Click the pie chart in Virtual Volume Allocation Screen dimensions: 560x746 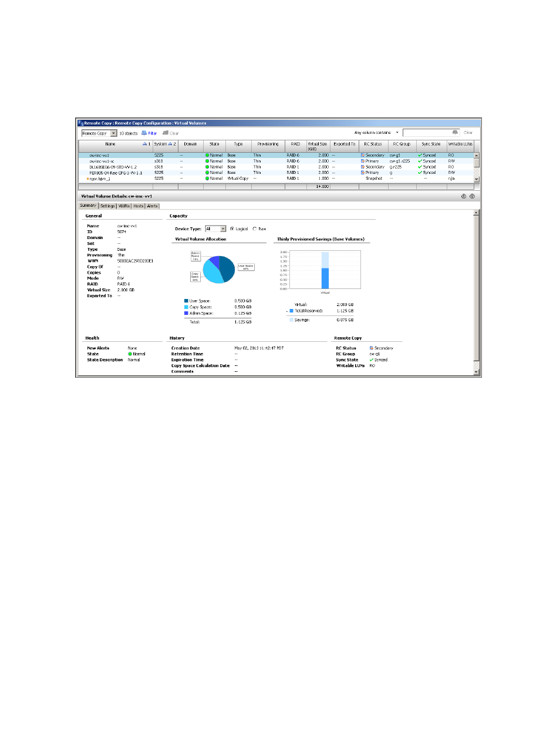pyautogui.click(x=219, y=270)
